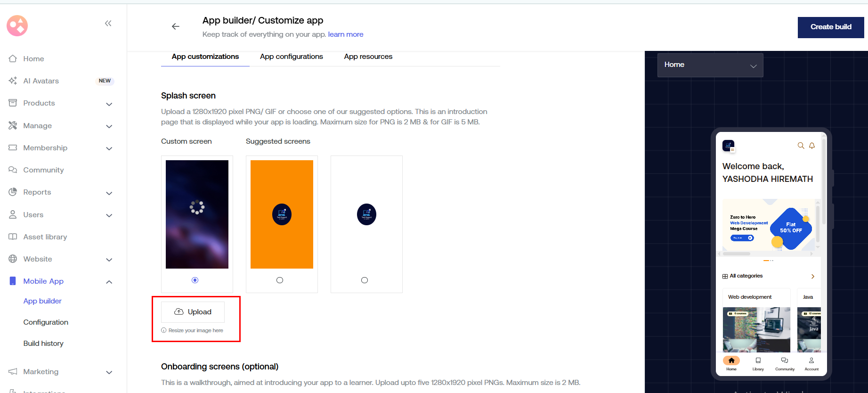Click the search icon in phone preview
The height and width of the screenshot is (393, 868).
801,146
